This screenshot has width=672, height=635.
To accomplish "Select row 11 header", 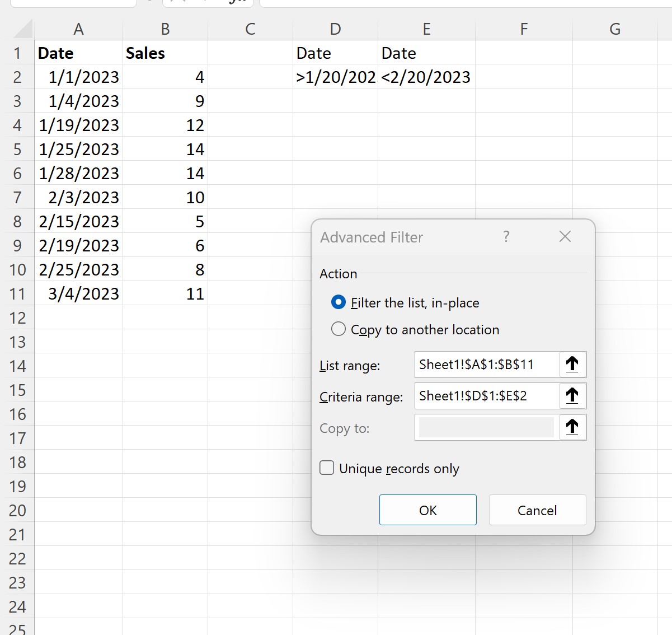I will pyautogui.click(x=18, y=293).
